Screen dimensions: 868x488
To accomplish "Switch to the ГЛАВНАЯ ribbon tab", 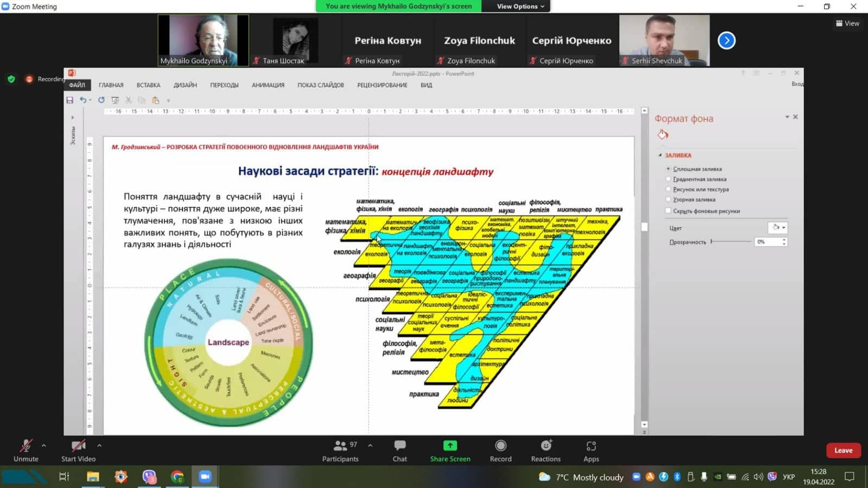I will (x=111, y=85).
